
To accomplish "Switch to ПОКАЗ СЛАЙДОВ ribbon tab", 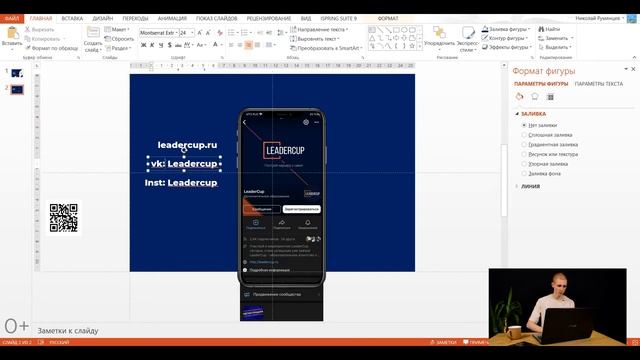I will pos(216,18).
